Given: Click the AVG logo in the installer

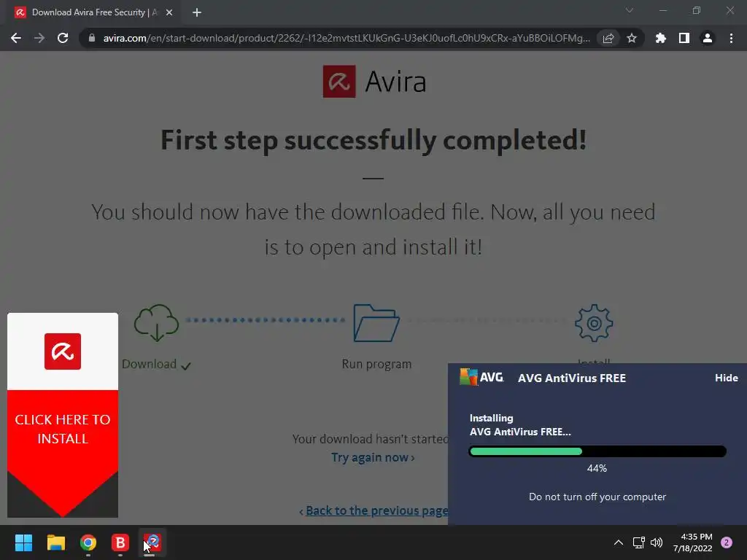Looking at the screenshot, I should click(481, 377).
